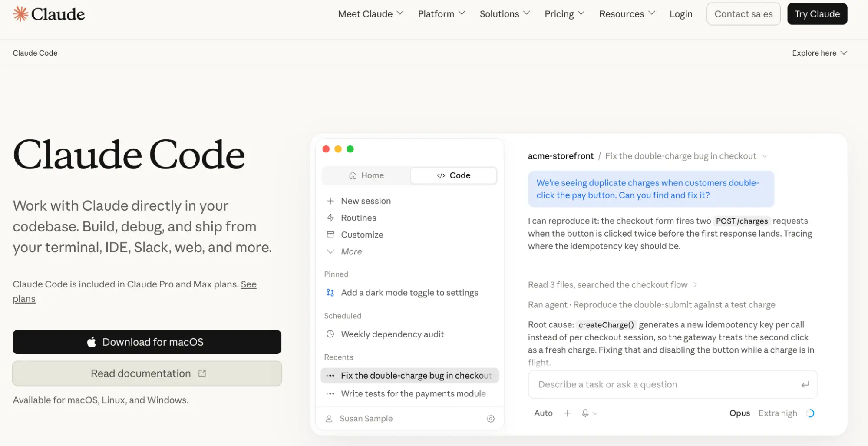Image resolution: width=868 pixels, height=446 pixels.
Task: Switch to the Code tab
Action: tap(453, 175)
